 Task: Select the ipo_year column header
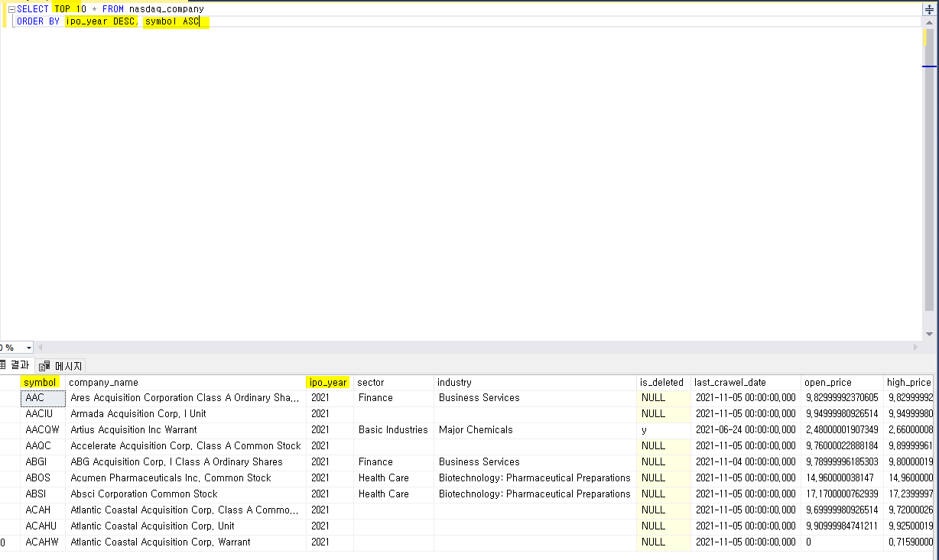330,382
